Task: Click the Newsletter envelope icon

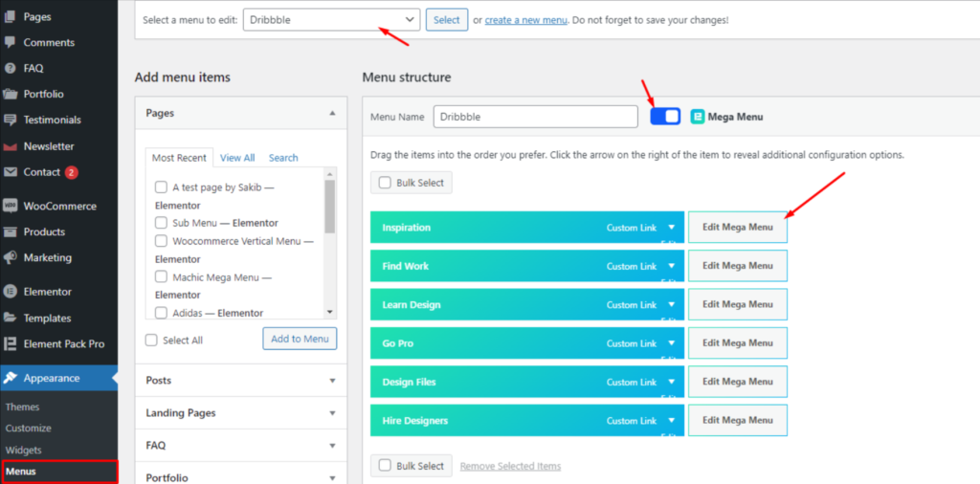Action: pyautogui.click(x=10, y=146)
